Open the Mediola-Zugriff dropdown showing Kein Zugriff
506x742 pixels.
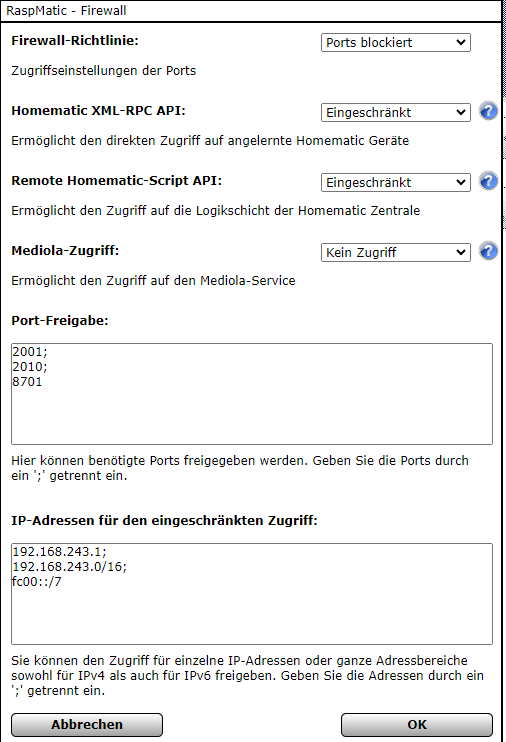[396, 253]
